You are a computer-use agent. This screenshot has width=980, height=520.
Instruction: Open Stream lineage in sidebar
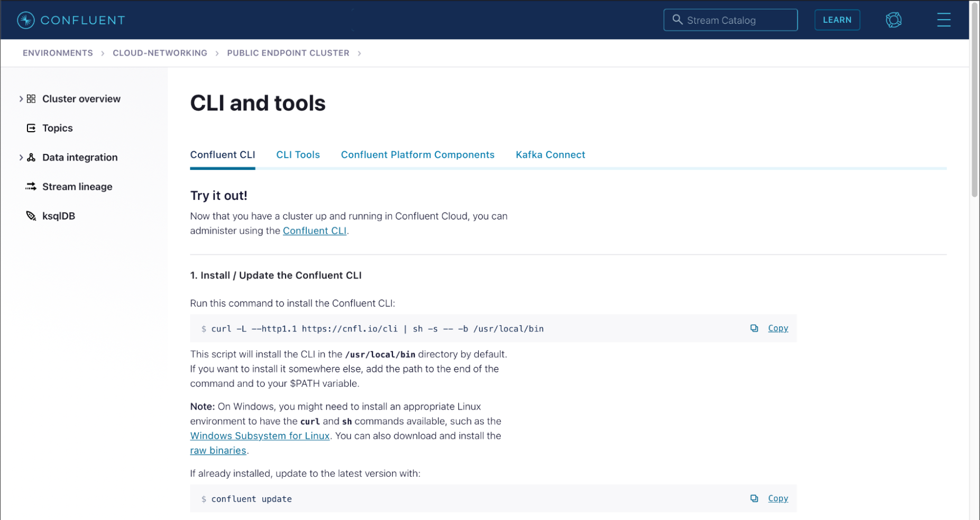coord(77,186)
